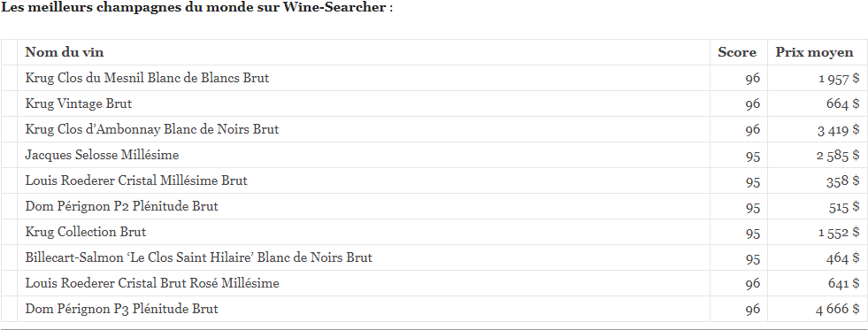The image size is (868, 330).
Task: Click Louis Roederer Cristal Millésime Brut
Action: tap(136, 180)
